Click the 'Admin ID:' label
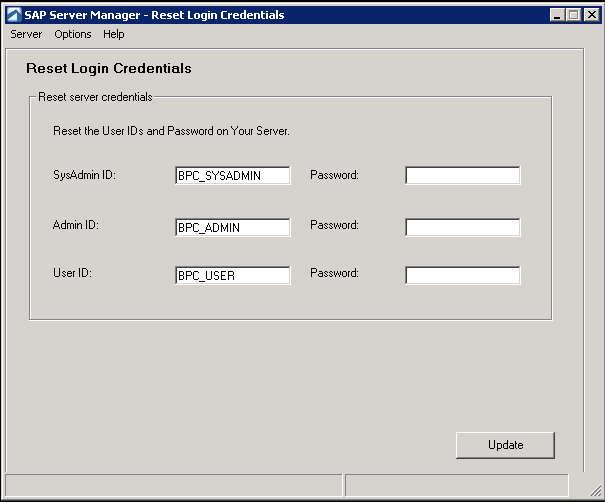Viewport: 605px width, 502px height. 76,225
